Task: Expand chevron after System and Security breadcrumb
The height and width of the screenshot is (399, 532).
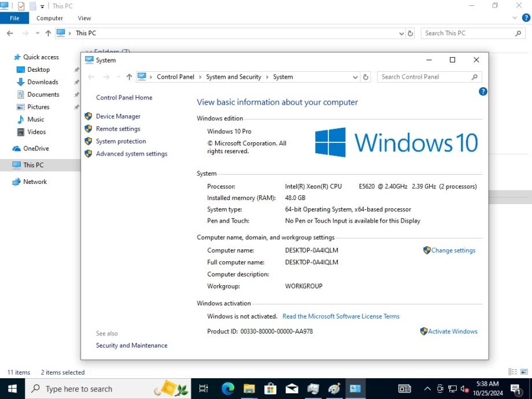Action: 267,77
